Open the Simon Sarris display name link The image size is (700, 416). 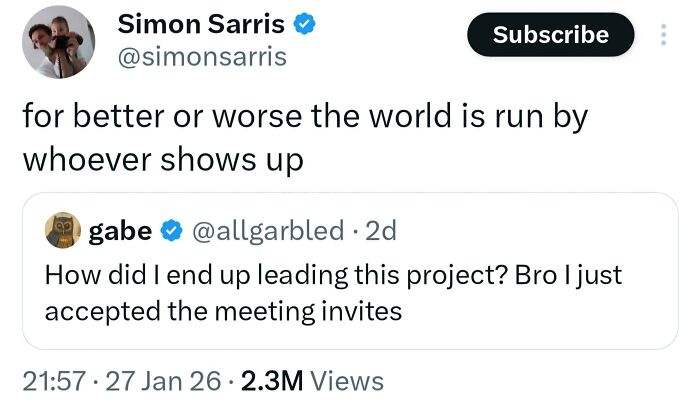tap(201, 24)
